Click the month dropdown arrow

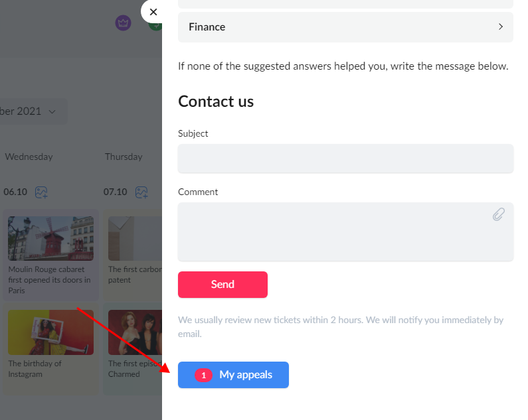[x=52, y=111]
